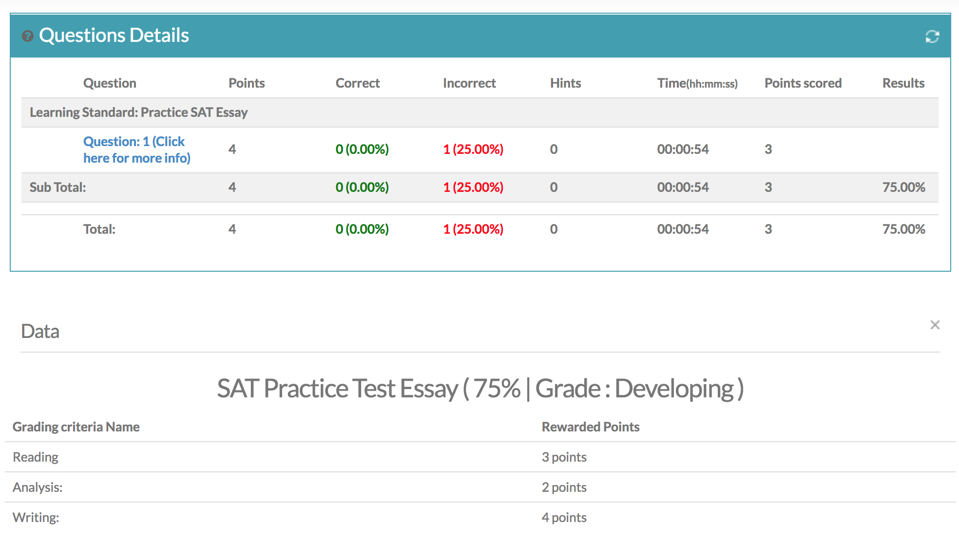Click the Questions Details panel title
959x560 pixels.
click(x=114, y=36)
